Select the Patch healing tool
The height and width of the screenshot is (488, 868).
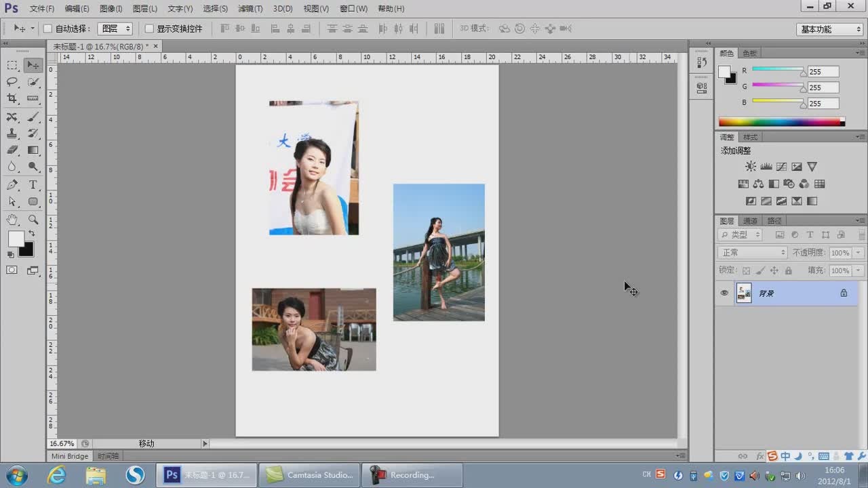click(x=12, y=117)
